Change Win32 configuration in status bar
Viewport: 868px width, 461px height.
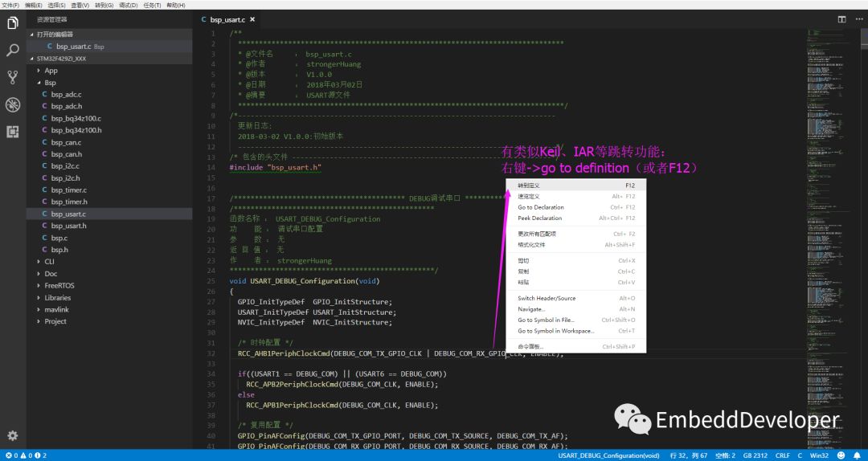819,455
